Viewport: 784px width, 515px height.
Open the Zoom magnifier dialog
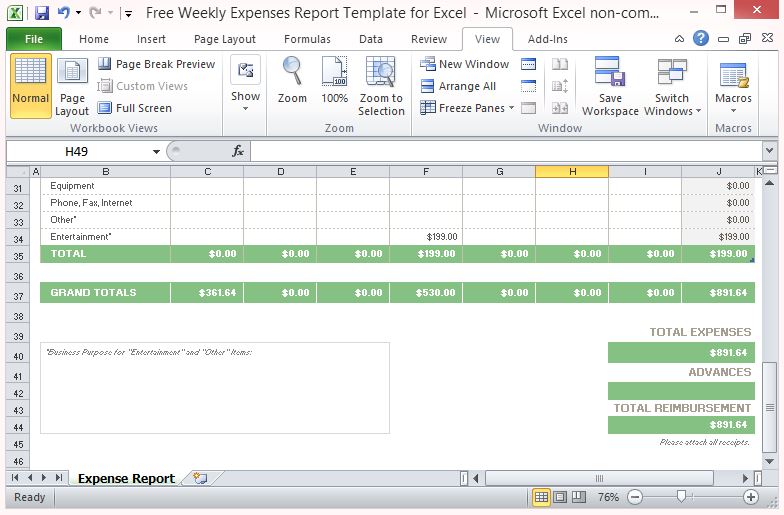pyautogui.click(x=292, y=86)
